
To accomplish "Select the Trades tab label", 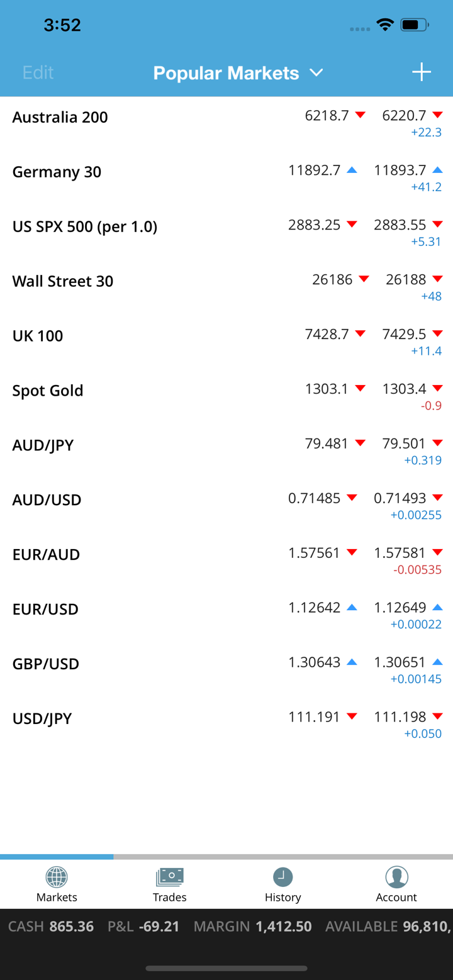I will click(x=169, y=897).
